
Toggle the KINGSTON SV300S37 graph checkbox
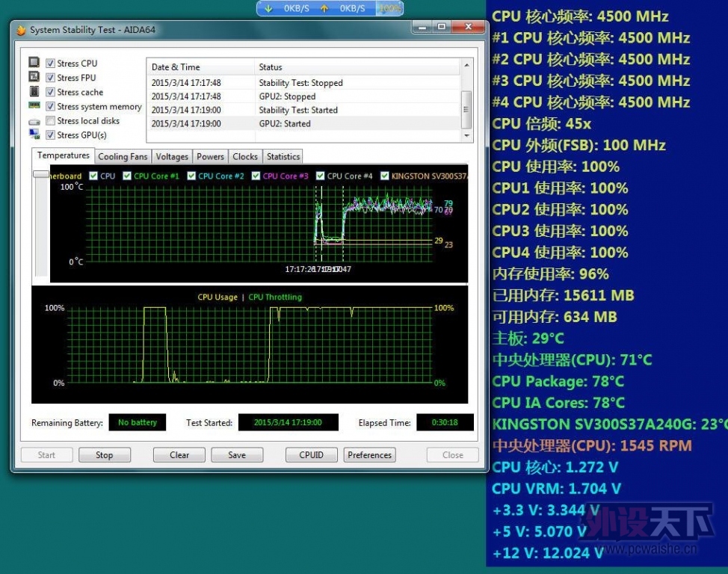click(x=384, y=176)
